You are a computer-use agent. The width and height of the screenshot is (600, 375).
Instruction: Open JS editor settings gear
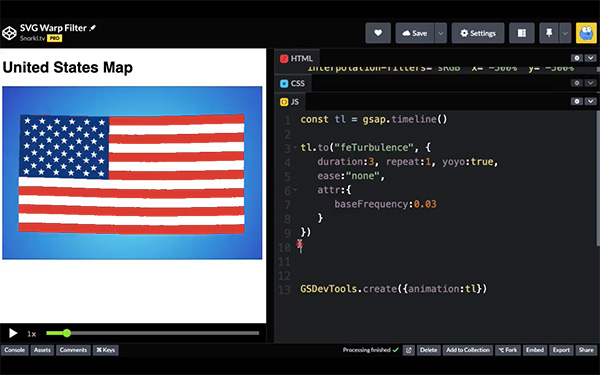[x=577, y=101]
